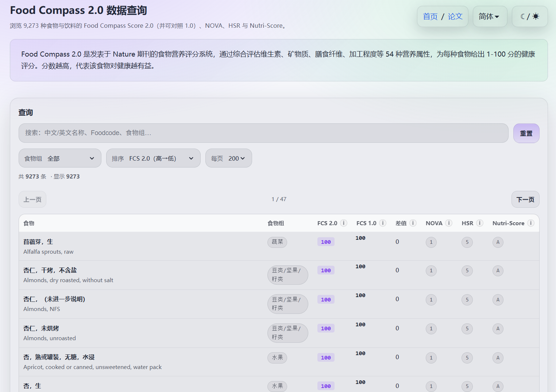The width and height of the screenshot is (556, 392).
Task: Show the Nutri-Score info tooltip icon
Action: tap(531, 223)
